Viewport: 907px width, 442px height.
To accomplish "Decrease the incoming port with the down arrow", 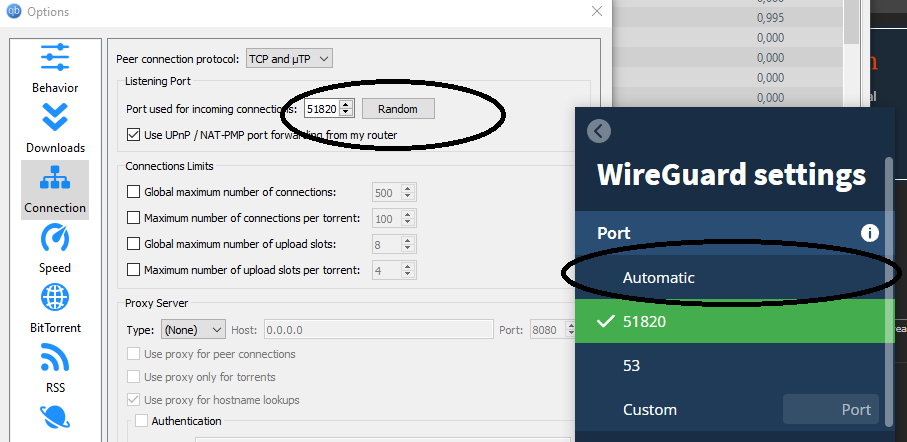I will pyautogui.click(x=346, y=113).
